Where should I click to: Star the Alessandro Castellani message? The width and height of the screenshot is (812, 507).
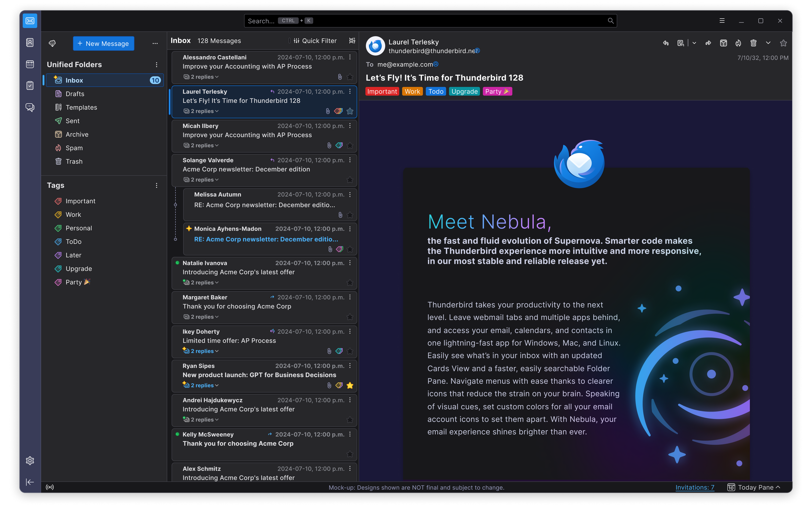coord(350,77)
